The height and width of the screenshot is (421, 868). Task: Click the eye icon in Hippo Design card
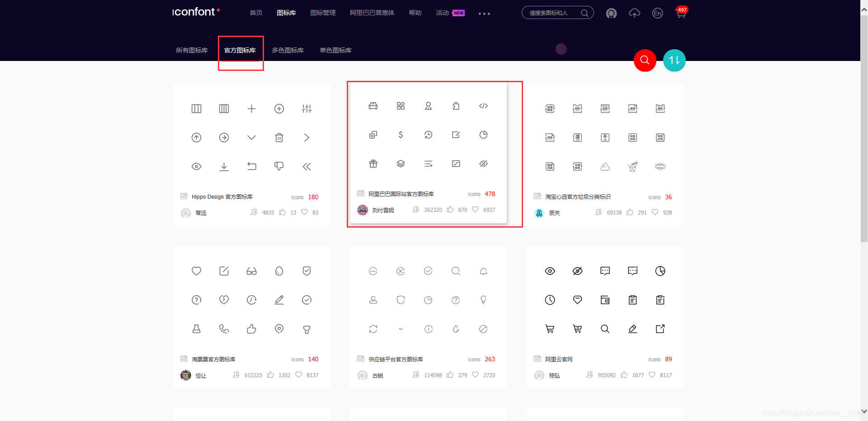pos(196,166)
